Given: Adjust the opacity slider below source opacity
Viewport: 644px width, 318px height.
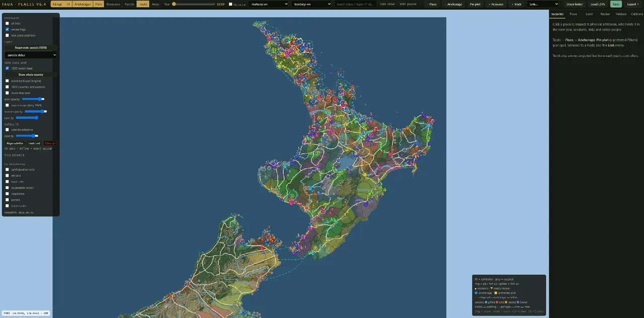Looking at the screenshot, I should point(27,118).
